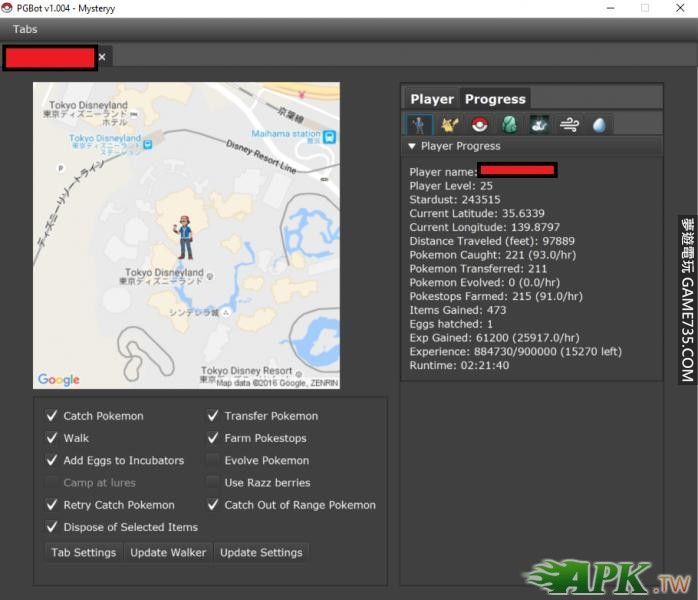Open the green backpack icon tab
This screenshot has height=600, width=698.
coord(509,125)
